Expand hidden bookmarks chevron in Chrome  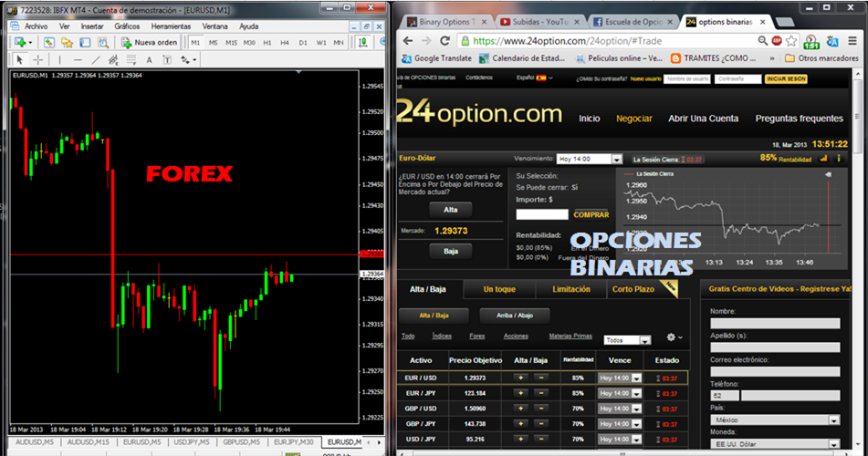click(772, 58)
